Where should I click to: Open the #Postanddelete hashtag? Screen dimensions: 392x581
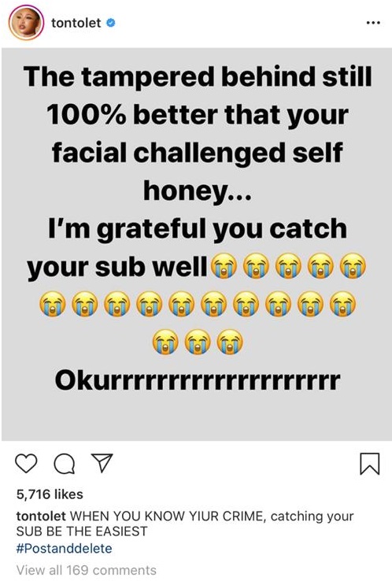(64, 548)
